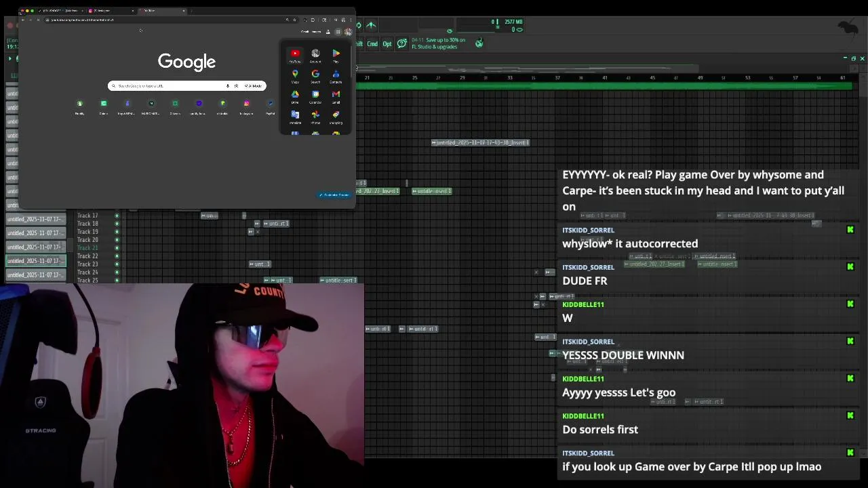The image size is (868, 488).
Task: Click bar 29 on the playlist timeline ruler
Action: pos(462,78)
